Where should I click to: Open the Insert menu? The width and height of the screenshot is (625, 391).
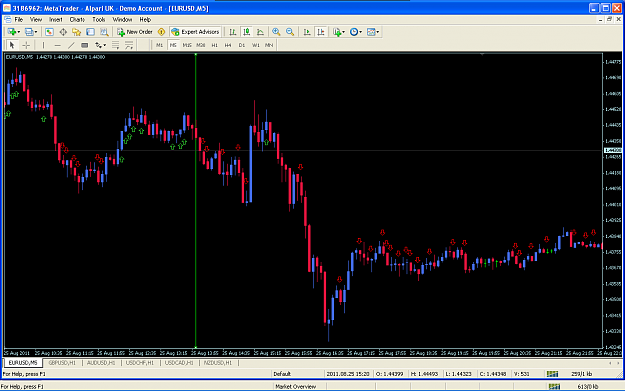click(55, 20)
